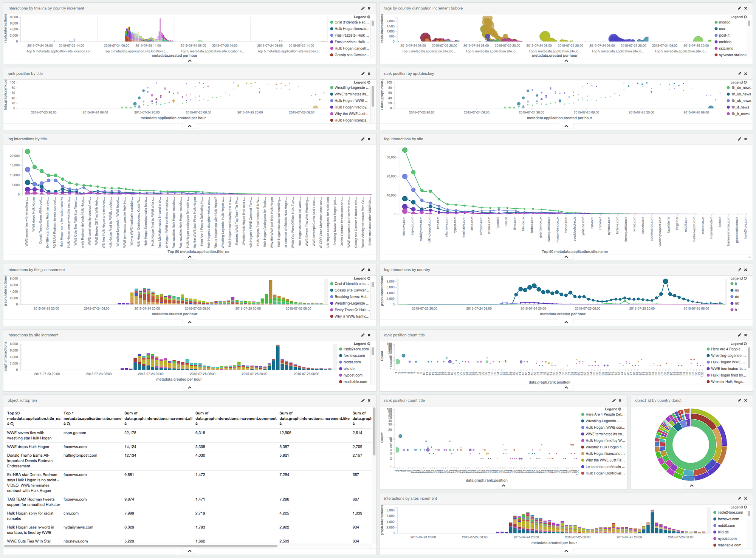The image size is (756, 558).
Task: Toggle legend on 'interactions by title_na by country increment'
Action: tap(362, 17)
